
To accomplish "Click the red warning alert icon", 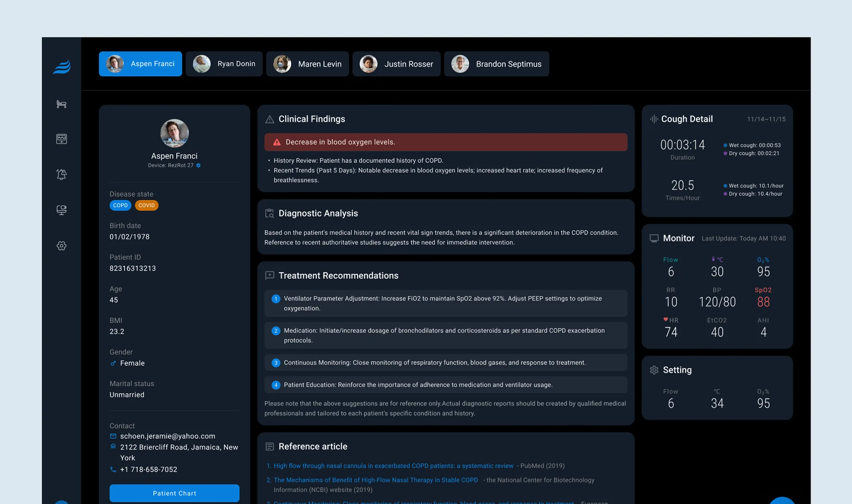I will [x=277, y=142].
